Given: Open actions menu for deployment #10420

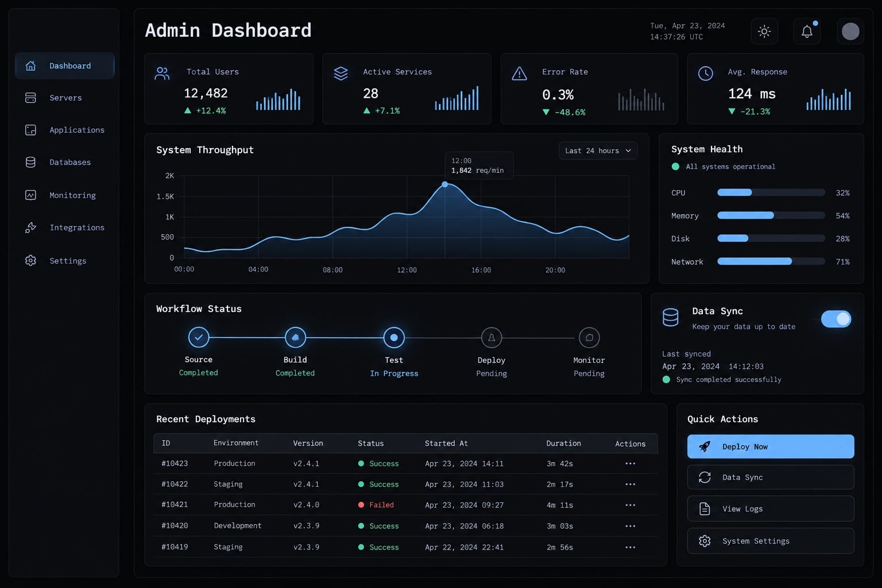Looking at the screenshot, I should tap(630, 526).
